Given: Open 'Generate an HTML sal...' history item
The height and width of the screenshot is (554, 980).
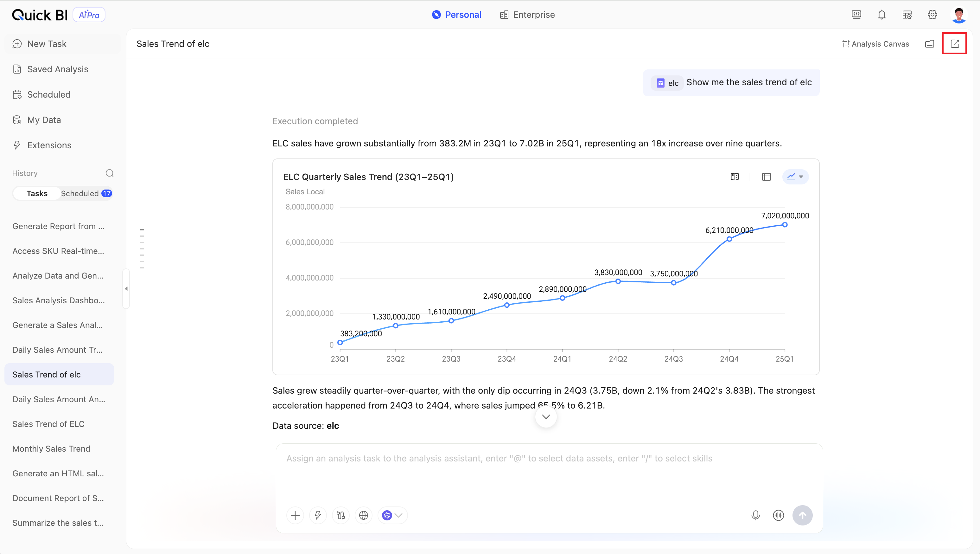Looking at the screenshot, I should 59,474.
